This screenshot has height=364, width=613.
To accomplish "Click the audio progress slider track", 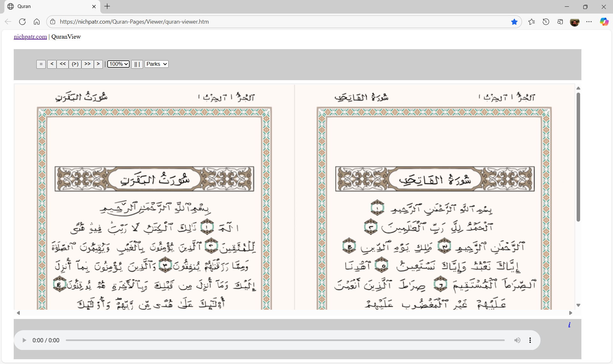I will [285, 340].
